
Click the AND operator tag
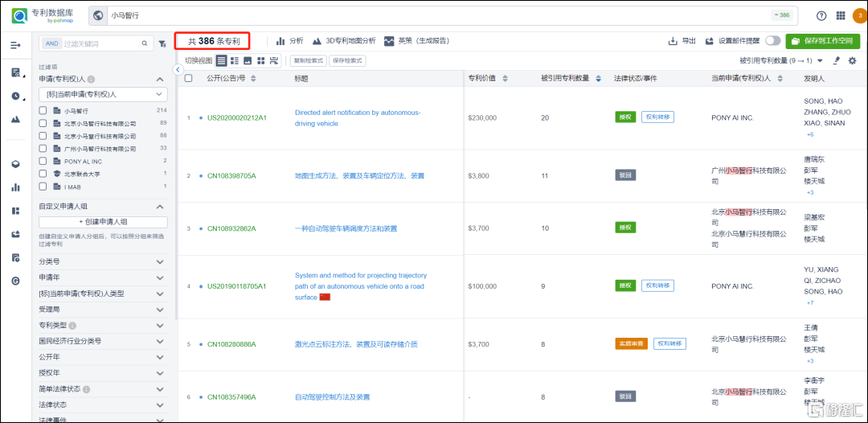coord(51,43)
